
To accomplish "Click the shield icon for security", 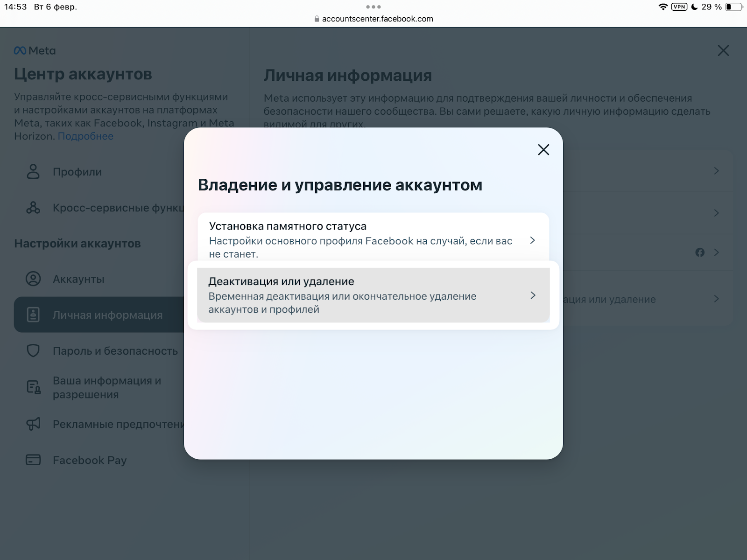I will 33,351.
